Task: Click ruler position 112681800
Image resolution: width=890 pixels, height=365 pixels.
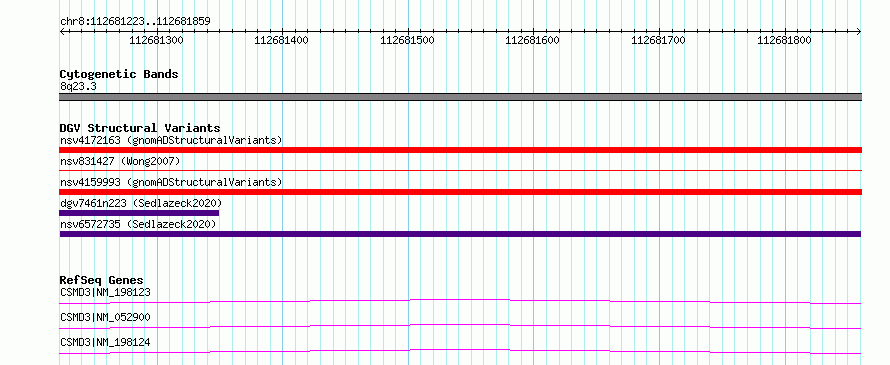Action: [784, 40]
